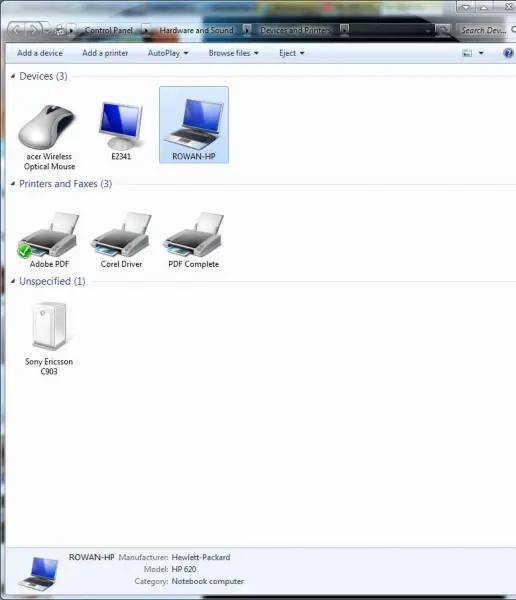Select the acer Wireless Optical Mouse device
Image resolution: width=516 pixels, height=600 pixels.
click(48, 136)
